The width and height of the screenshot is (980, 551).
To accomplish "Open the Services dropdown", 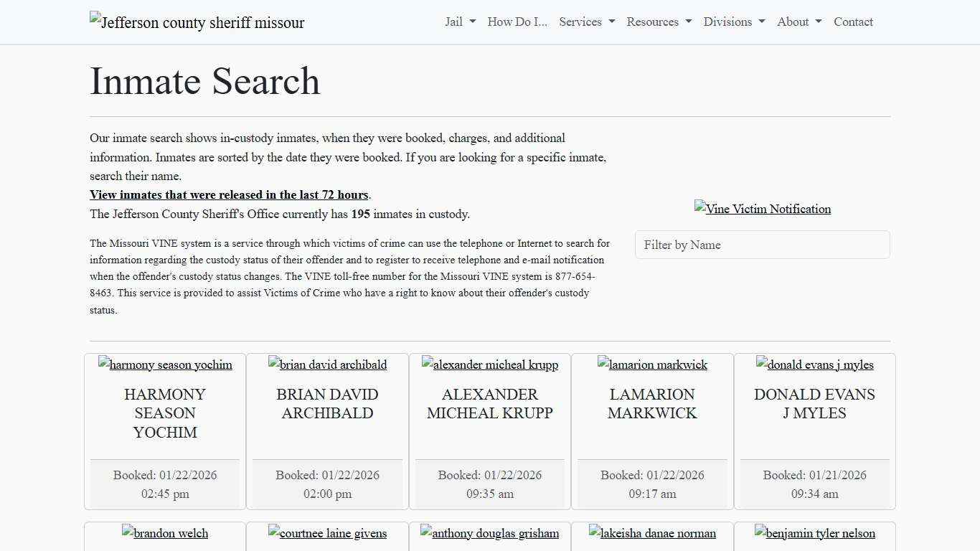I will pos(586,22).
